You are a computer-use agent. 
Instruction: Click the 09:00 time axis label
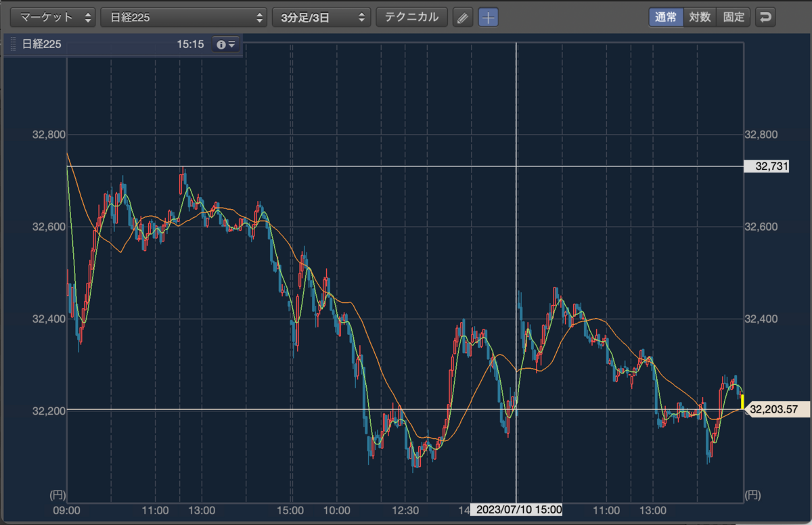tap(67, 509)
